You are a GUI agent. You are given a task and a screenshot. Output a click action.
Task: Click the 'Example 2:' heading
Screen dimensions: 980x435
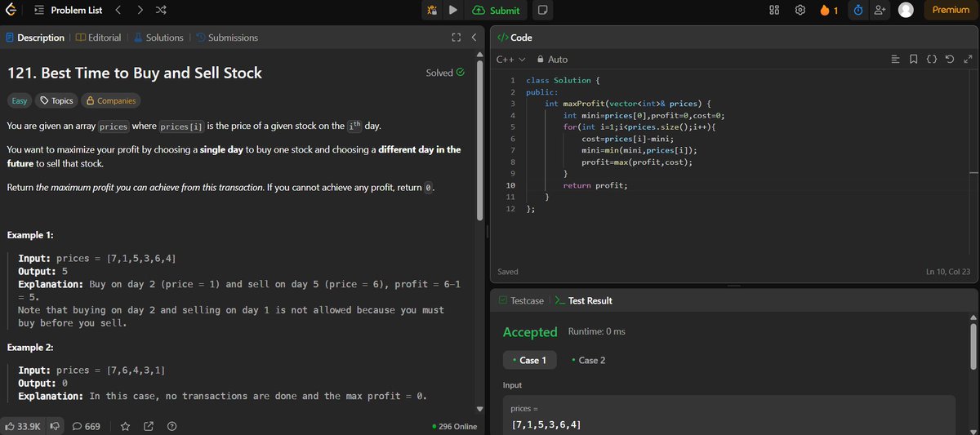pyautogui.click(x=30, y=348)
